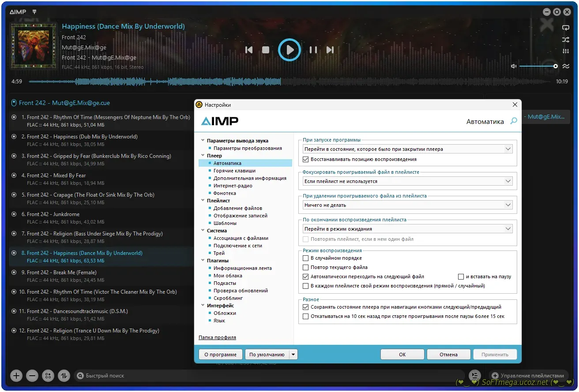Enable 'В случайном порядке' checkbox
This screenshot has width=579, height=392.
306,258
